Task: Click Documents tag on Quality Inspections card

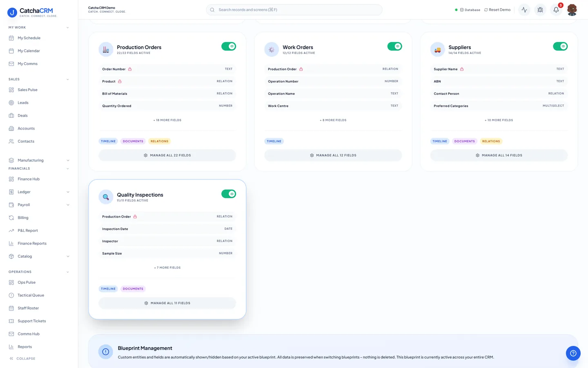Action: pos(133,289)
